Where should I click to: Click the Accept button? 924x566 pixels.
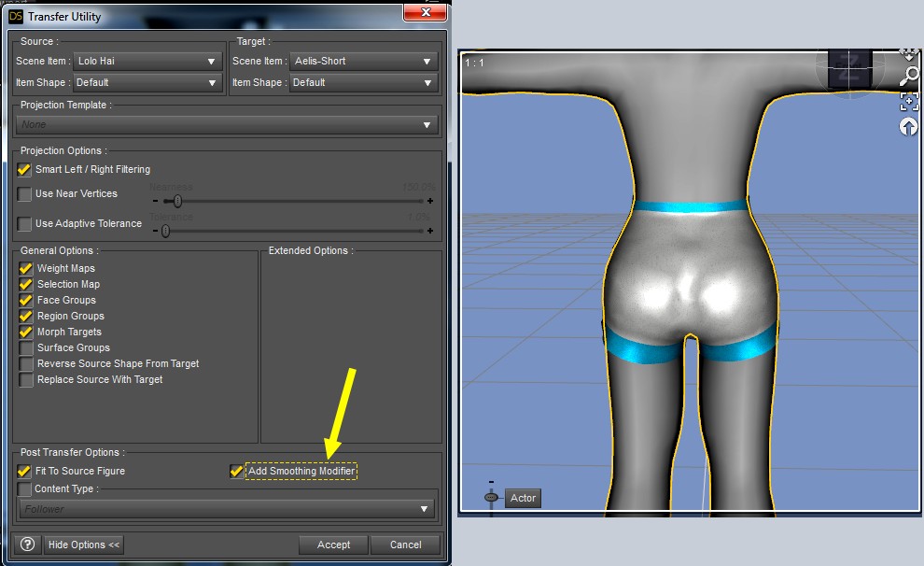tap(333, 545)
